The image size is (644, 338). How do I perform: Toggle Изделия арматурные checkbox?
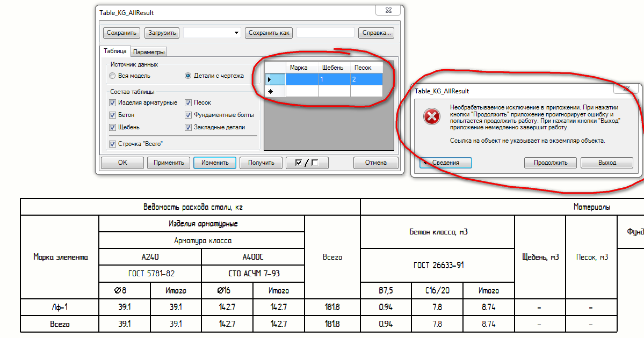pos(112,102)
